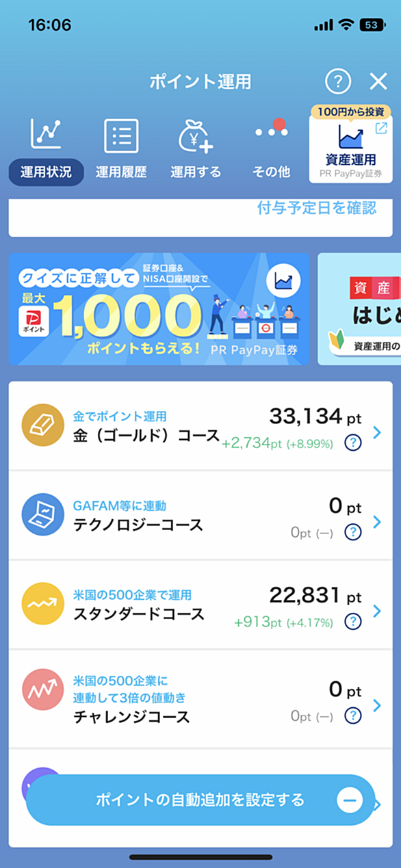Screen dimensions: 401x868
Task: Open 運用履歴 list icon
Action: pos(121,135)
